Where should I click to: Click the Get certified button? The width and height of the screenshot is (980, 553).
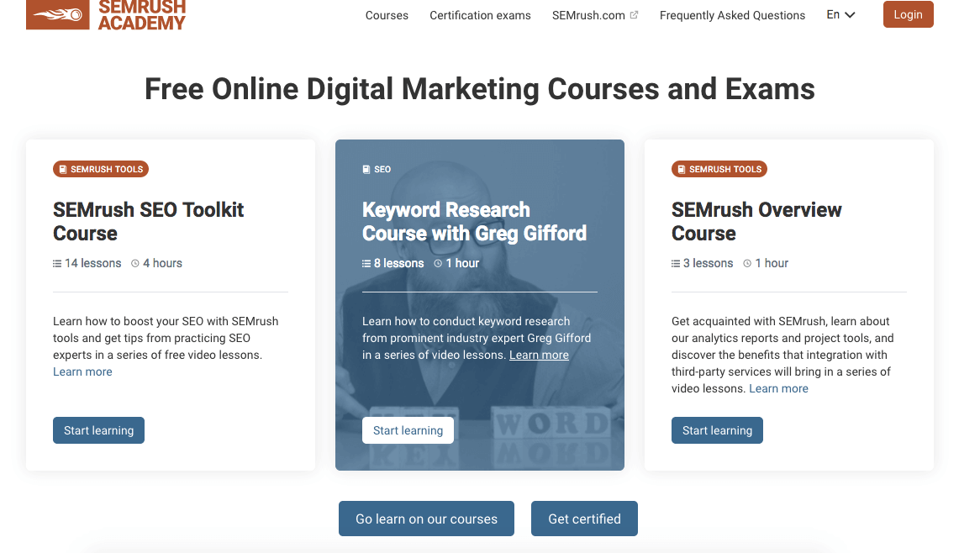(584, 519)
